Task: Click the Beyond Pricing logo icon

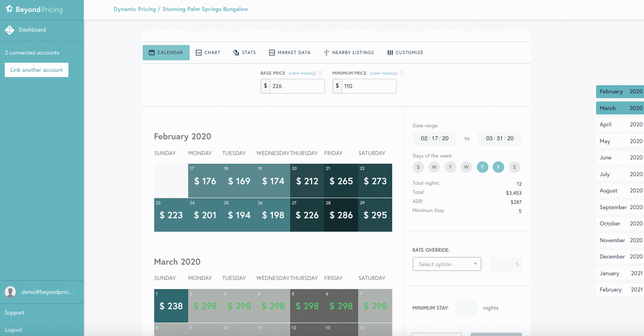Action: [9, 9]
